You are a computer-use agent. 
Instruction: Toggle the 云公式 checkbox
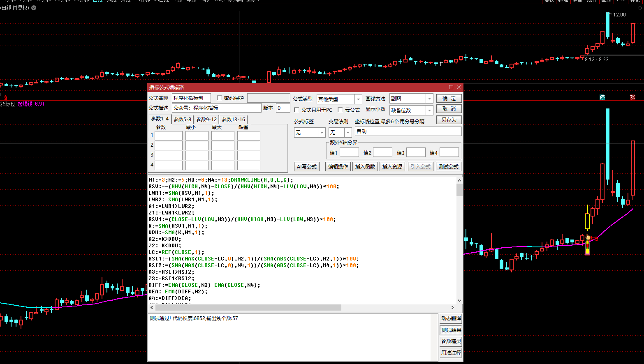[340, 110]
